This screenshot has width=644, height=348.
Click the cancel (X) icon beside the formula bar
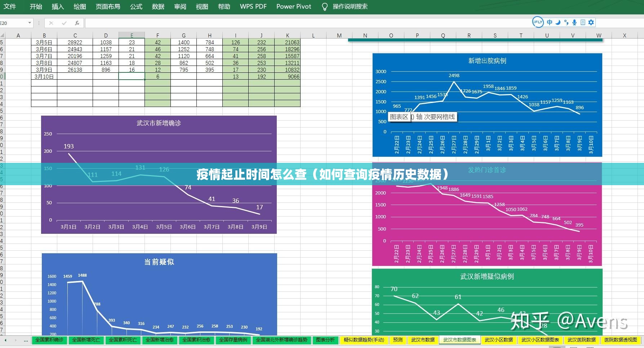point(51,22)
